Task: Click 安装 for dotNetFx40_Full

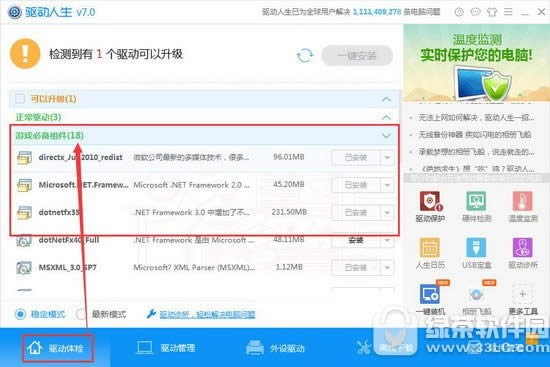Action: click(x=356, y=240)
